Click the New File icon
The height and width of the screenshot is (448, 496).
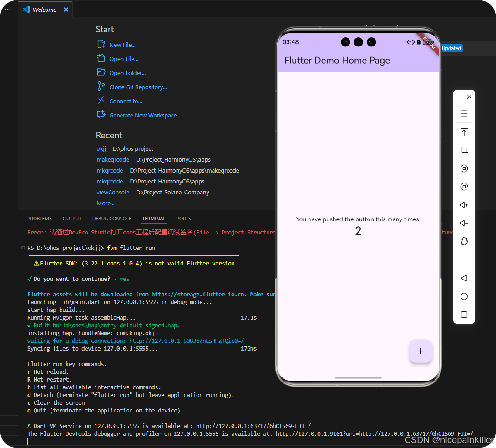pos(101,44)
